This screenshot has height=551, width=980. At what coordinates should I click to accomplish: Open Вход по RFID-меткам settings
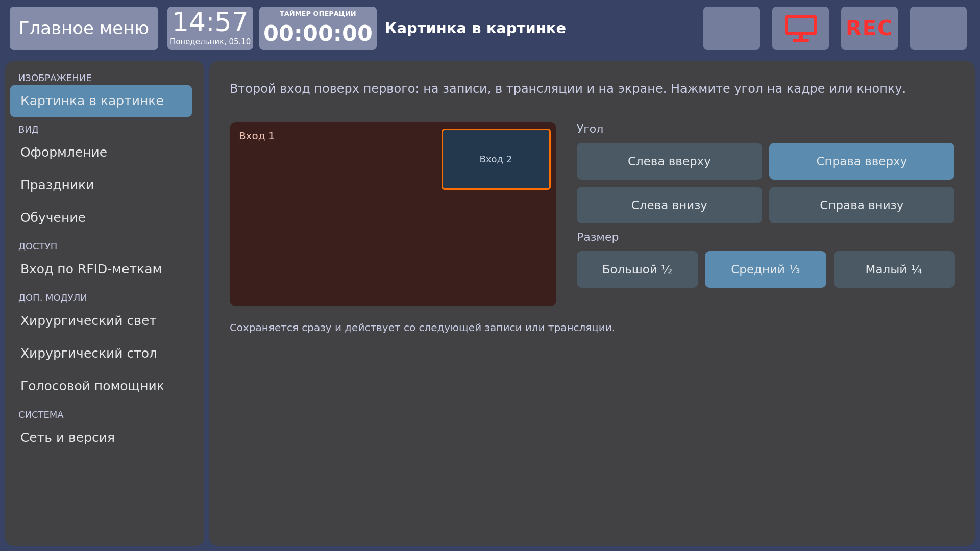[x=101, y=269]
